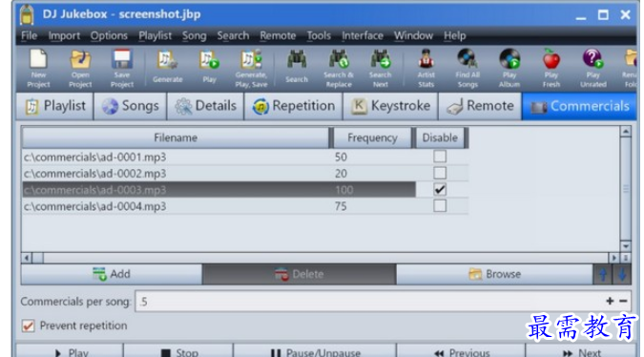Switch to the Repetition tab
This screenshot has height=357, width=644.
tap(293, 106)
